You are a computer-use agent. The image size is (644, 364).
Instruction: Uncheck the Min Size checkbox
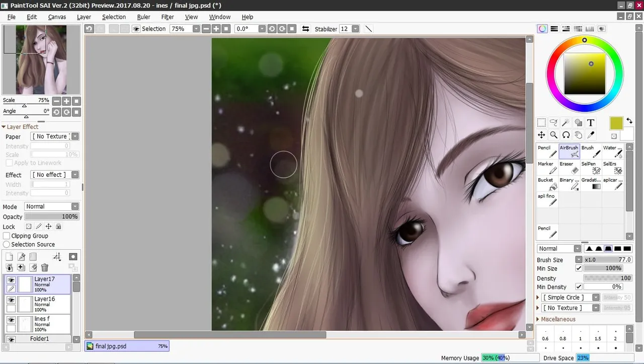pyautogui.click(x=579, y=268)
